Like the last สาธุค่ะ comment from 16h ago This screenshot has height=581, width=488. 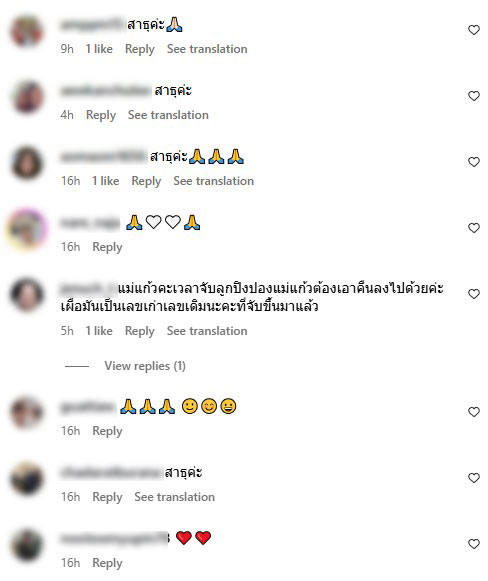(474, 478)
